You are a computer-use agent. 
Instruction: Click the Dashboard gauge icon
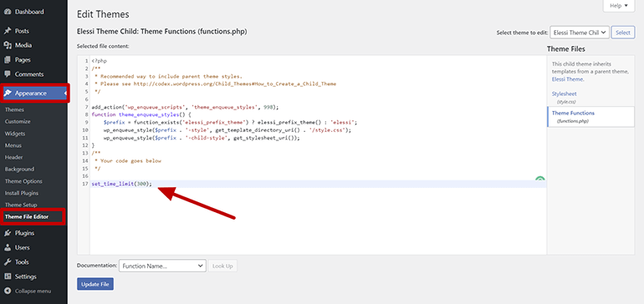[x=8, y=12]
